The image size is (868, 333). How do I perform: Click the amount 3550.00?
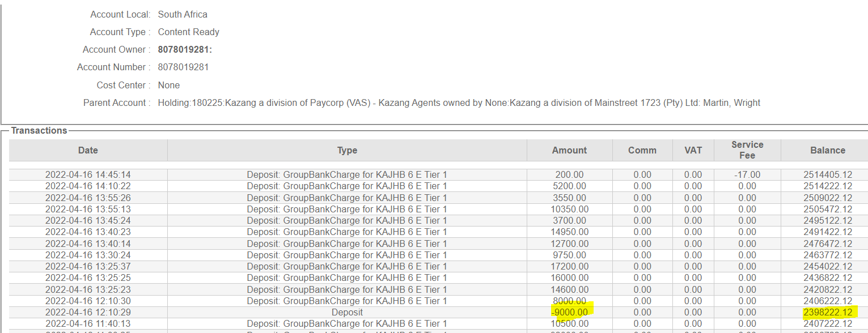(x=569, y=198)
